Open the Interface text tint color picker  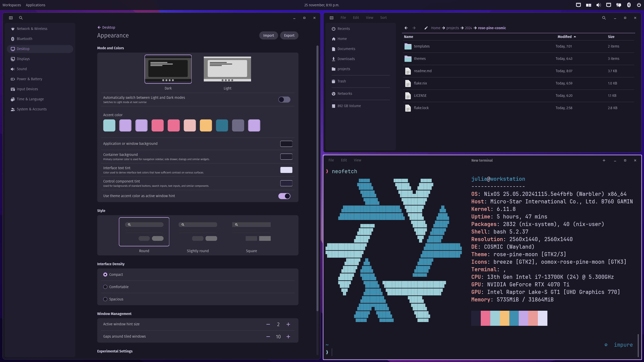[286, 170]
